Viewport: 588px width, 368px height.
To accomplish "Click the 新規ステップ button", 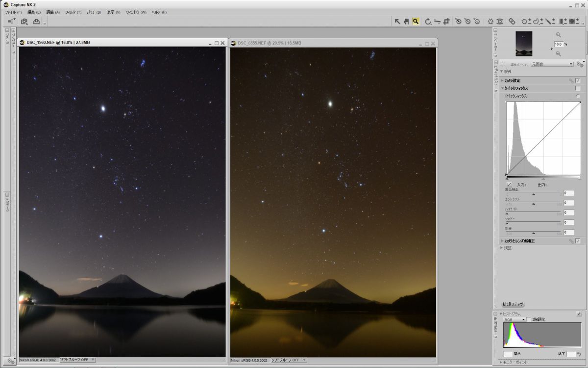I will (513, 304).
